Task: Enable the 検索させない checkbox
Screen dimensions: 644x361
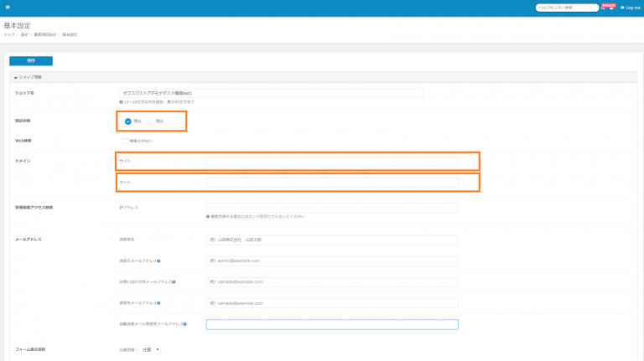Action: (x=125, y=141)
